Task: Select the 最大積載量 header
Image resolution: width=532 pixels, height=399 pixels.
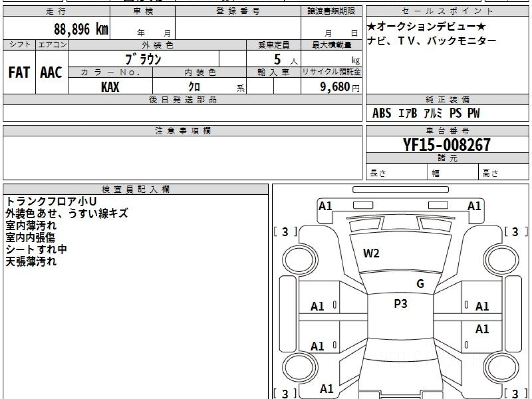Action: point(331,45)
